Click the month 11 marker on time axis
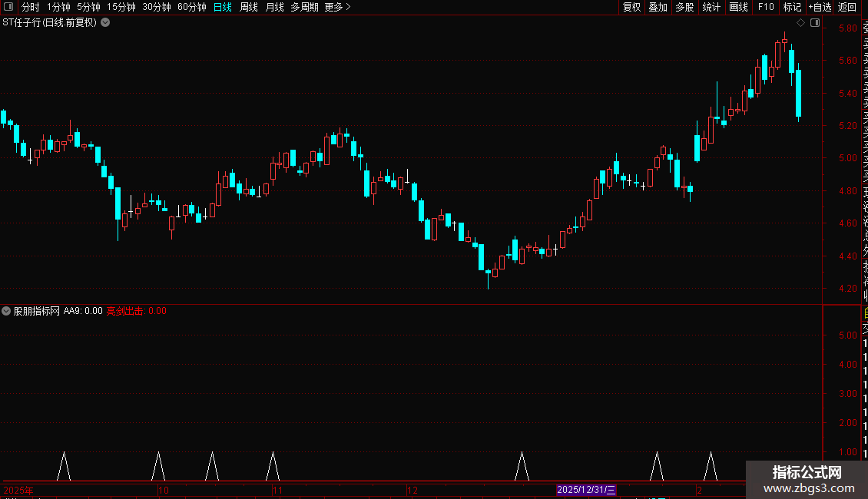This screenshot has height=499, width=868. (x=277, y=490)
